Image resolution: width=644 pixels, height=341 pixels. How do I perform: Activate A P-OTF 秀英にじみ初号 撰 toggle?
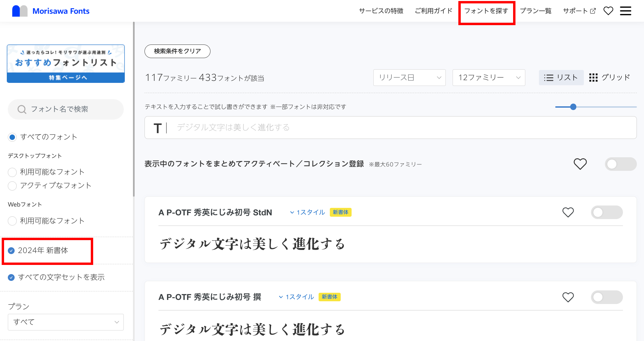607,297
